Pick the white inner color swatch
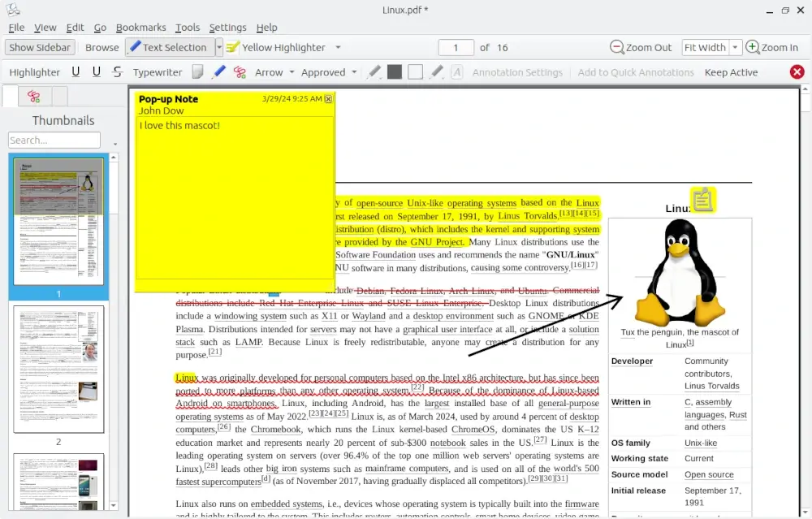Viewport: 812px width, 519px height. (x=415, y=72)
